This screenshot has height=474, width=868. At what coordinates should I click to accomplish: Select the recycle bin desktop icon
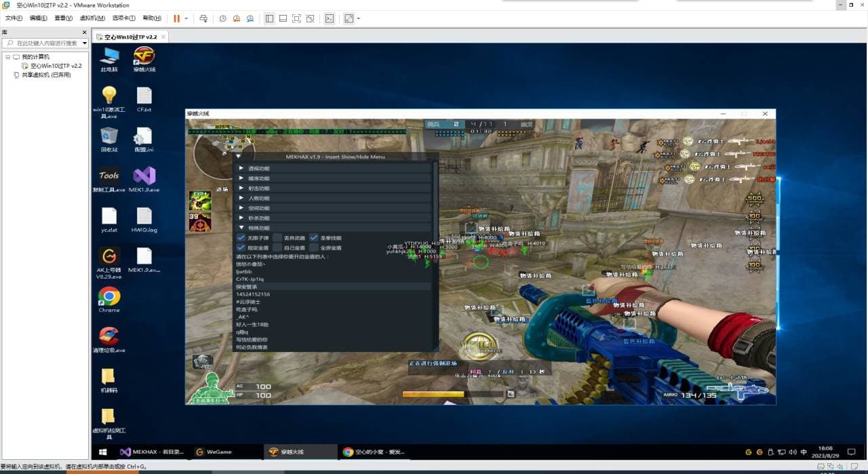point(109,140)
